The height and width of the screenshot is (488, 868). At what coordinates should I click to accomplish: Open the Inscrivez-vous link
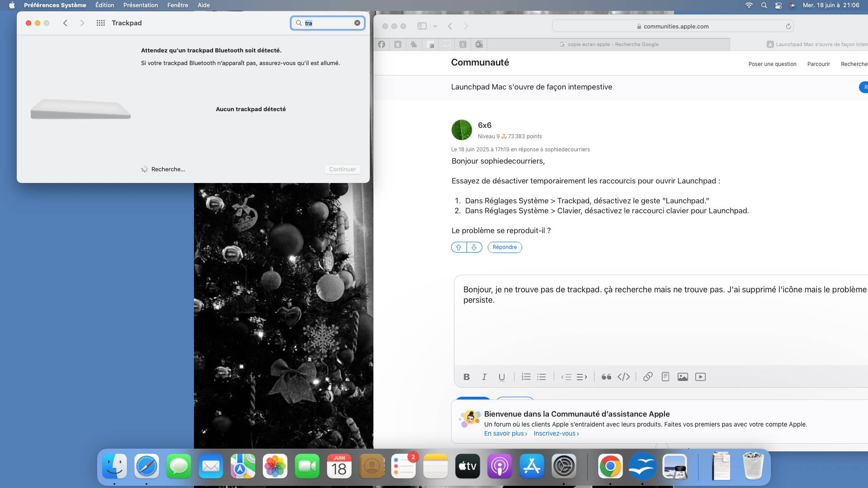[556, 433]
